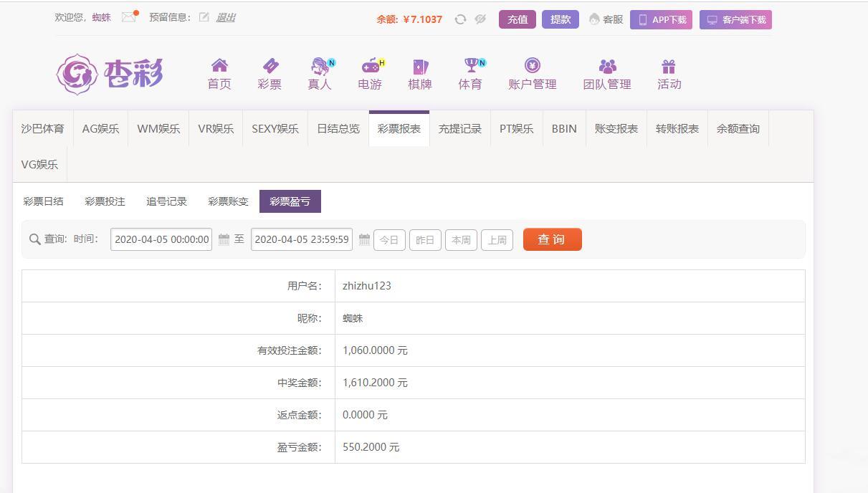Open 首页 home icon

(219, 66)
